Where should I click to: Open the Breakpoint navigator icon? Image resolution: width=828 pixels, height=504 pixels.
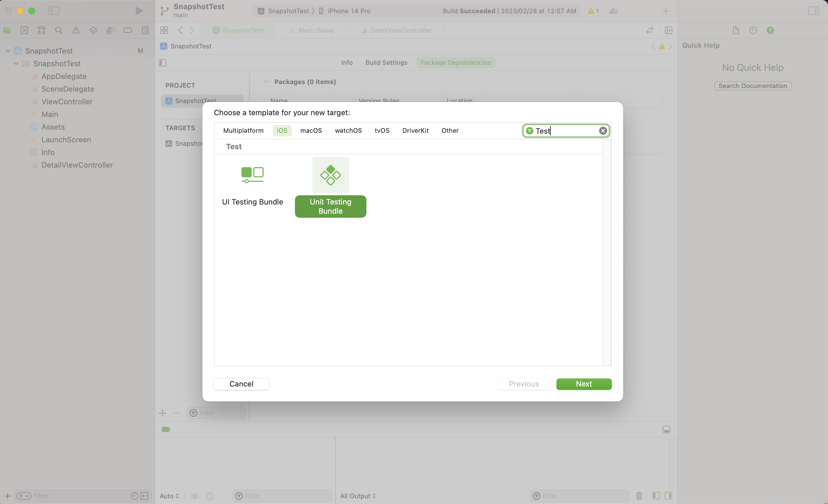tap(128, 30)
